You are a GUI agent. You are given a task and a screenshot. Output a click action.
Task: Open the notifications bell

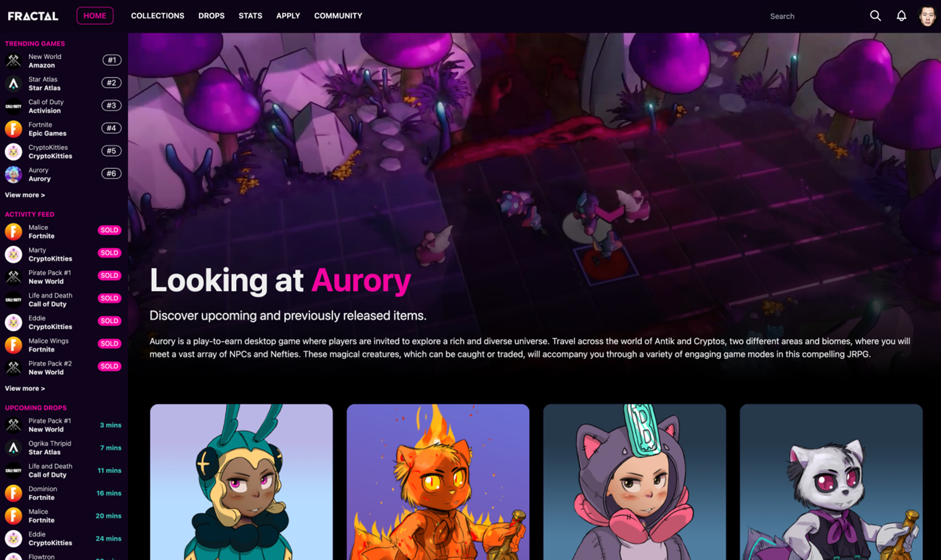tap(901, 16)
